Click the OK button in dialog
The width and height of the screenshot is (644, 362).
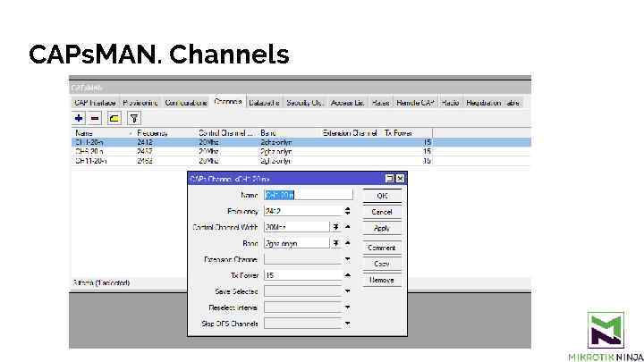382,196
